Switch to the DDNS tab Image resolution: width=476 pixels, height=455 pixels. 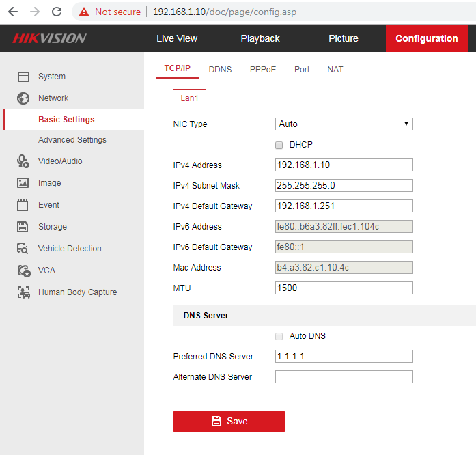tap(220, 70)
